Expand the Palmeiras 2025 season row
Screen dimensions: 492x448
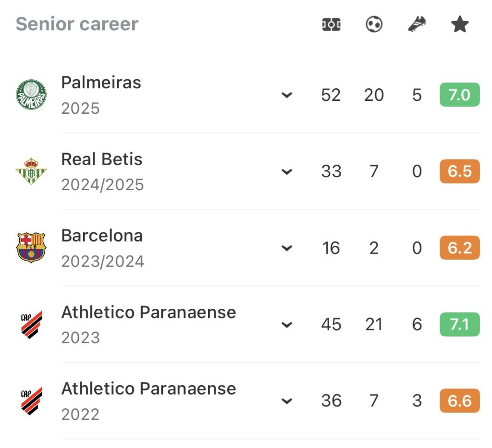coord(287,95)
